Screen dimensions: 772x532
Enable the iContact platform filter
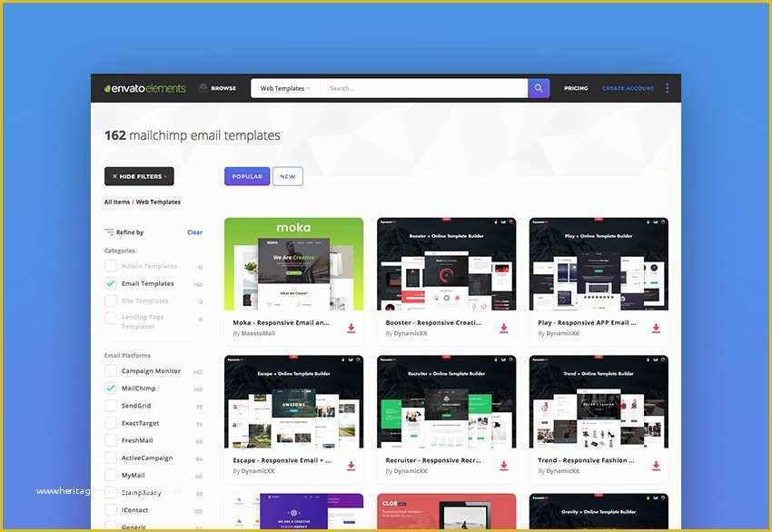pos(111,510)
